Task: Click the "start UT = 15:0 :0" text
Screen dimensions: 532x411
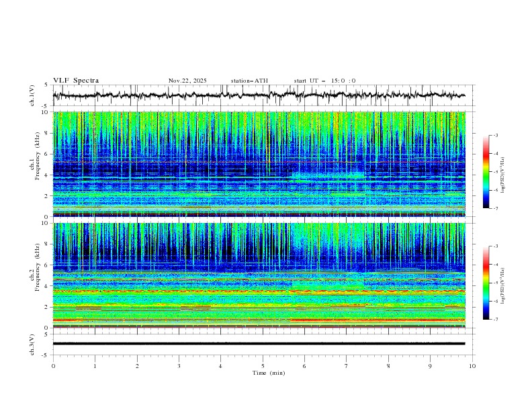Action: pyautogui.click(x=324, y=81)
